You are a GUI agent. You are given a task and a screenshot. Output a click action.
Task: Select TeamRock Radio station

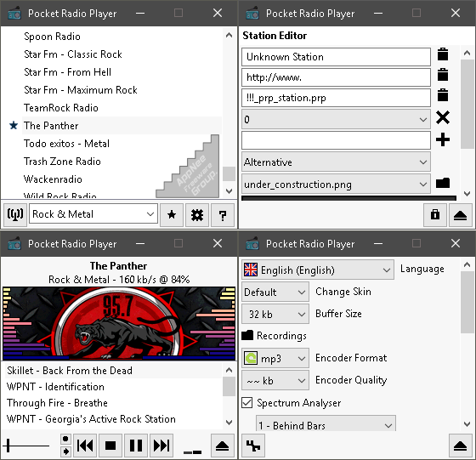(x=61, y=108)
